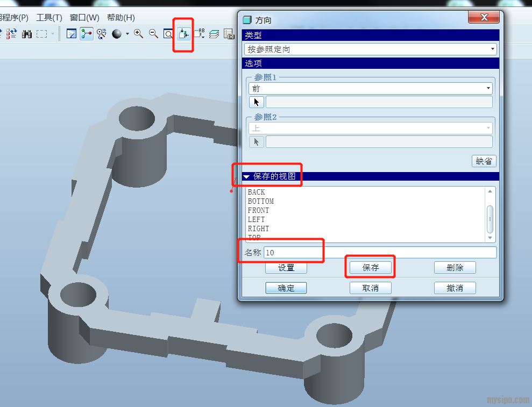Click the repaint screen icon
Image resolution: width=532 pixels, height=407 pixels.
tap(71, 34)
